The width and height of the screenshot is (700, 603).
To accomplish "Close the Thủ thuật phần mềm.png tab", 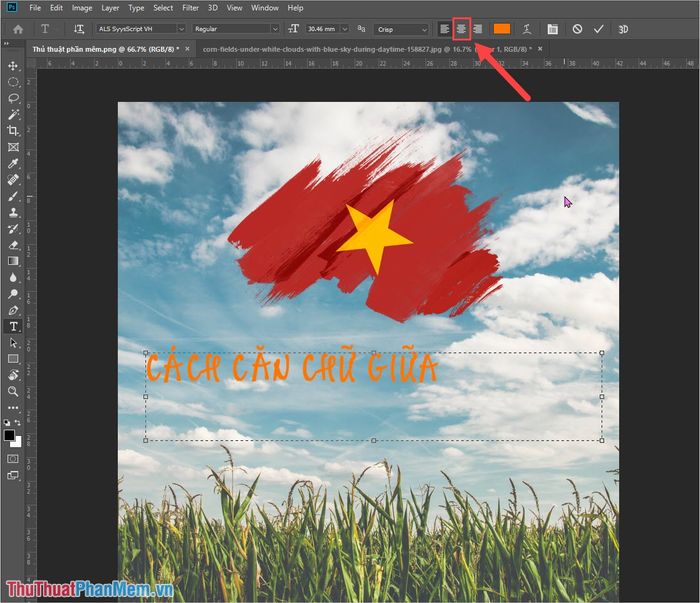I will pyautogui.click(x=188, y=49).
